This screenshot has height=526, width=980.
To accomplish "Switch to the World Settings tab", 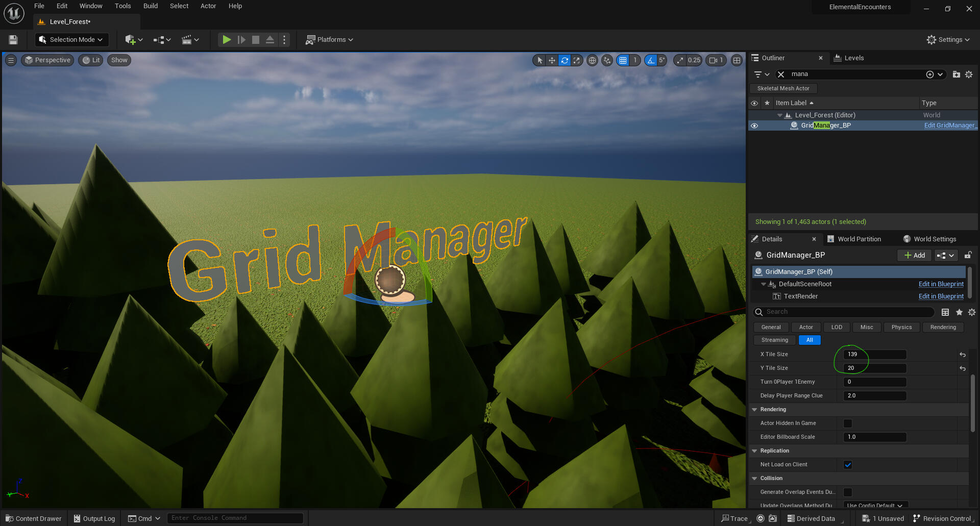I will 934,239.
